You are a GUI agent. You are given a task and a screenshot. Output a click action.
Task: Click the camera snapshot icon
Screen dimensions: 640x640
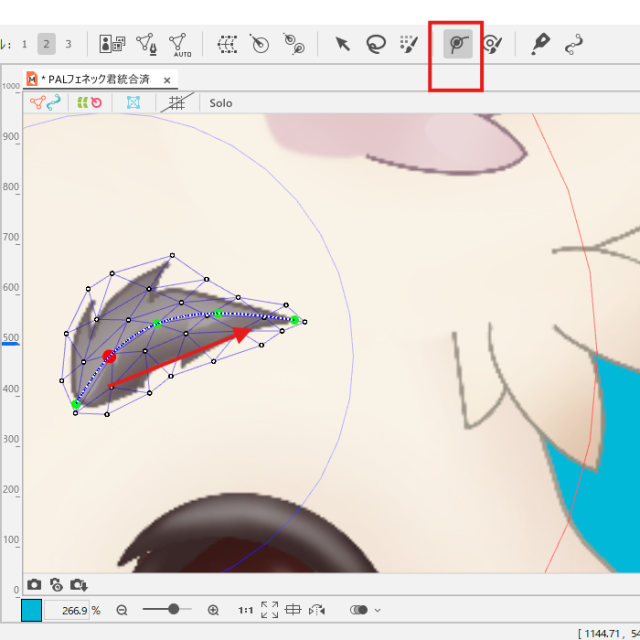pos(35,584)
